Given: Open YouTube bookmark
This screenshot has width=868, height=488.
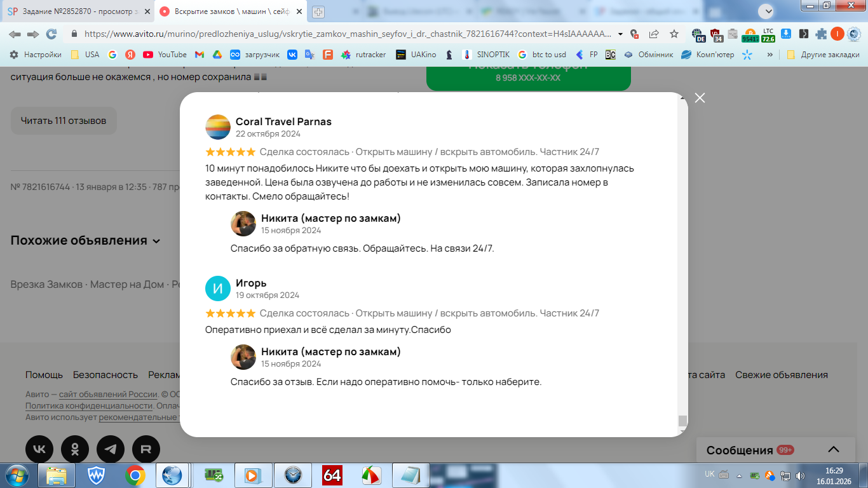Looking at the screenshot, I should point(165,55).
